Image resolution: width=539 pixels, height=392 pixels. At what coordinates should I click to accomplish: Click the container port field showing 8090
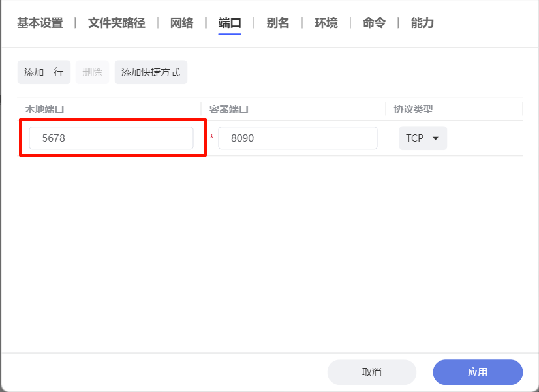[298, 138]
